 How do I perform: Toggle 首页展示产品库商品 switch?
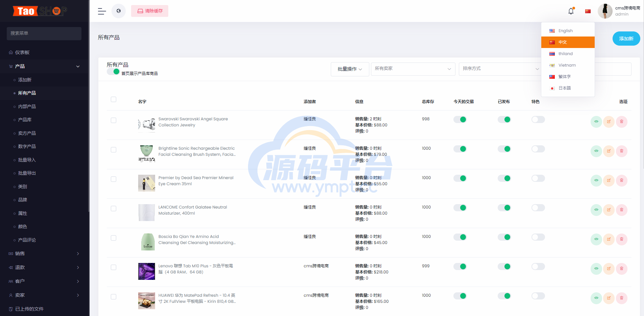[x=113, y=72]
